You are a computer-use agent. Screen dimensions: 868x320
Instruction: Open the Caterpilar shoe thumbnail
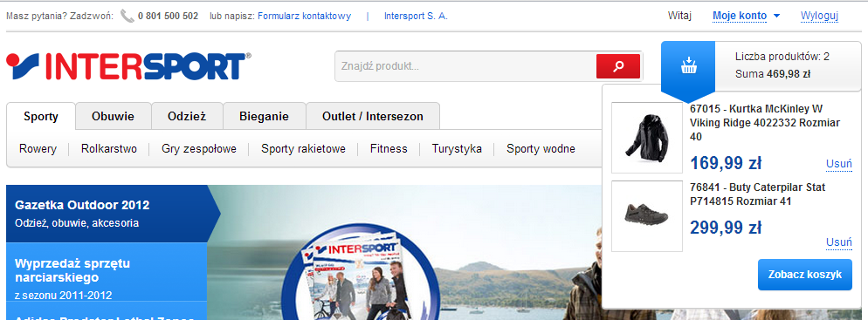click(x=646, y=215)
